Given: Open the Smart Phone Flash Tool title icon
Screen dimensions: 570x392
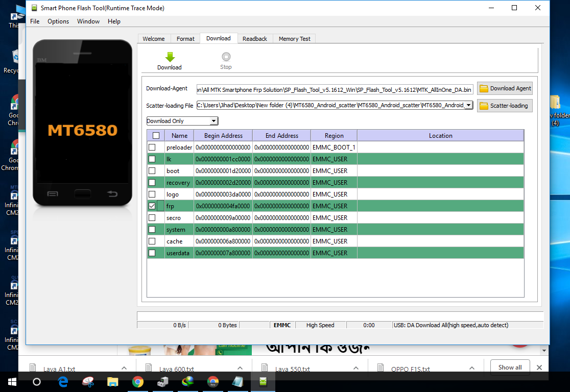Looking at the screenshot, I should (35, 8).
